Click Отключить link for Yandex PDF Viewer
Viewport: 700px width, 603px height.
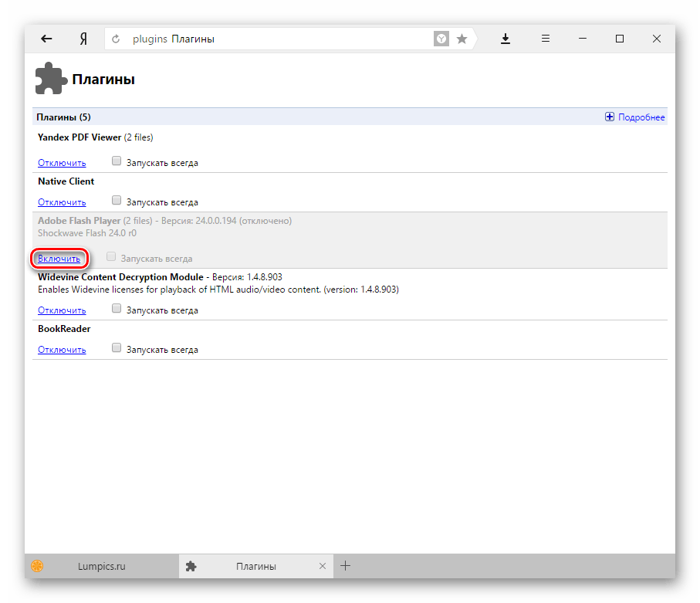(62, 163)
